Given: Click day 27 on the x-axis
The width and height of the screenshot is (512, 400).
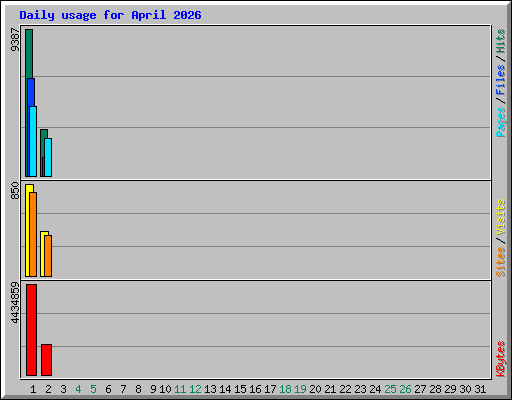Looking at the screenshot, I should pos(420,389).
